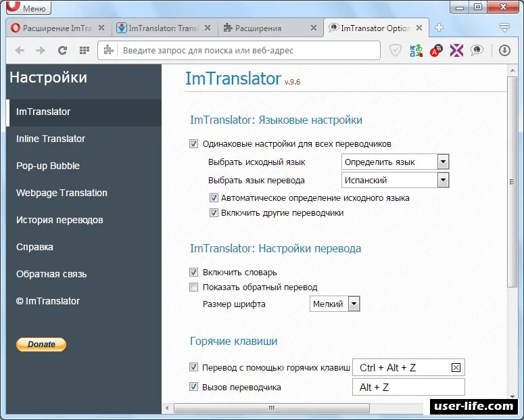Viewport: 524px width, 420px height.
Task: Open the tab menu icon at right of tab bar
Action: pyautogui.click(x=504, y=28)
